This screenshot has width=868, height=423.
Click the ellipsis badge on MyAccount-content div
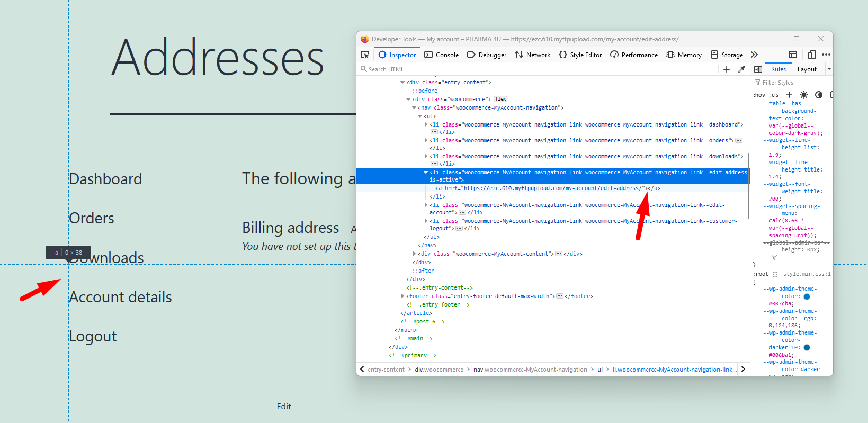(x=559, y=254)
